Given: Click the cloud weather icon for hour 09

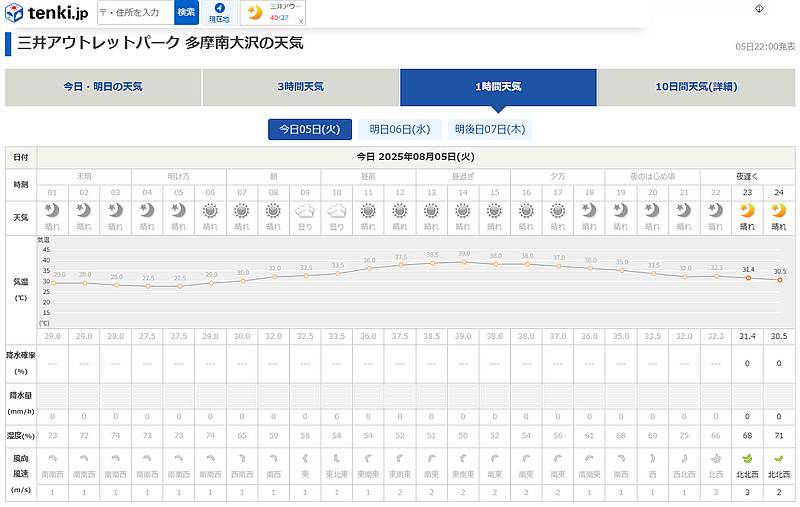Looking at the screenshot, I should coord(305,210).
